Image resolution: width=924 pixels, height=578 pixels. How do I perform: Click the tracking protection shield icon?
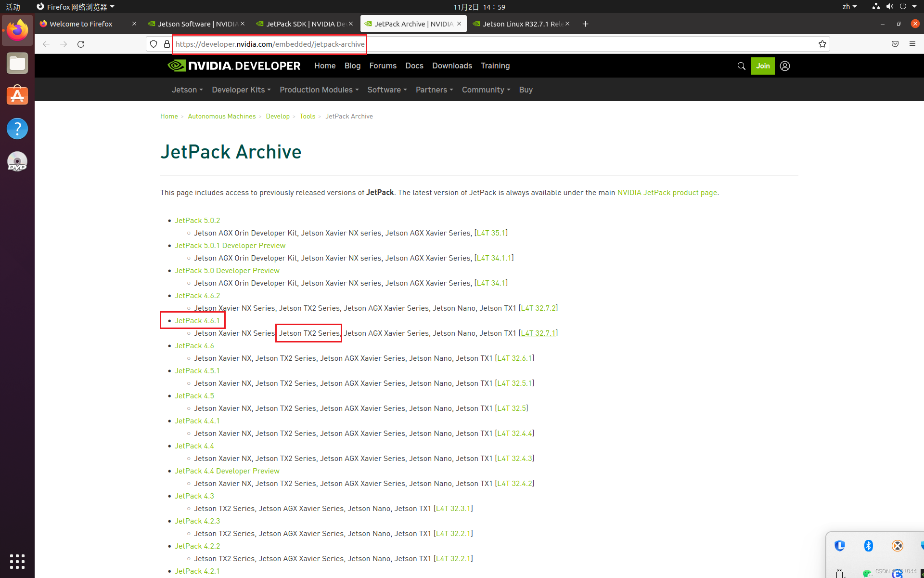coord(153,44)
